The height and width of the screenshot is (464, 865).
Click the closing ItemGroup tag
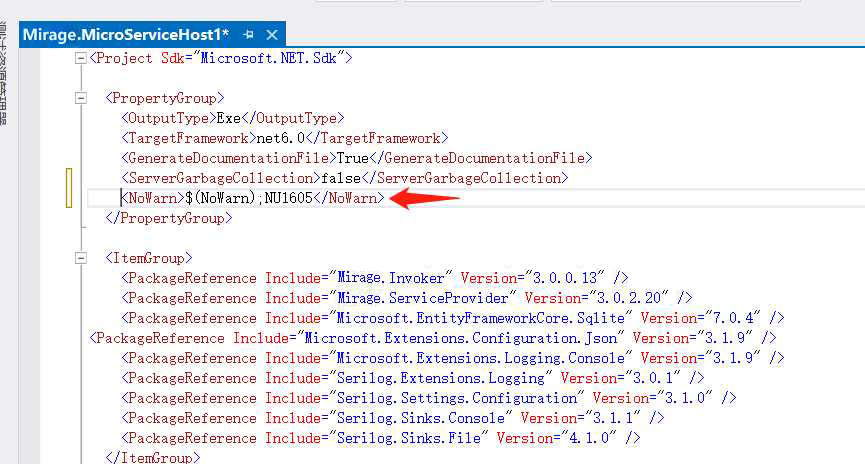[153, 457]
